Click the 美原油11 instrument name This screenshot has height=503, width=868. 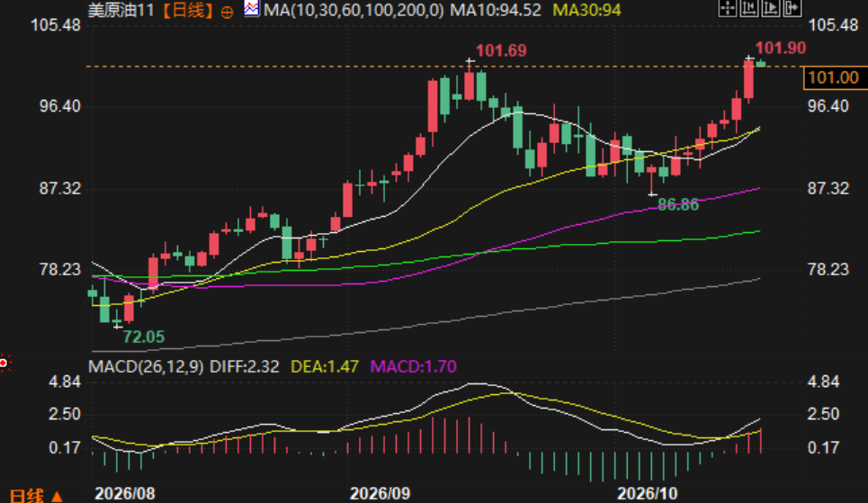121,10
